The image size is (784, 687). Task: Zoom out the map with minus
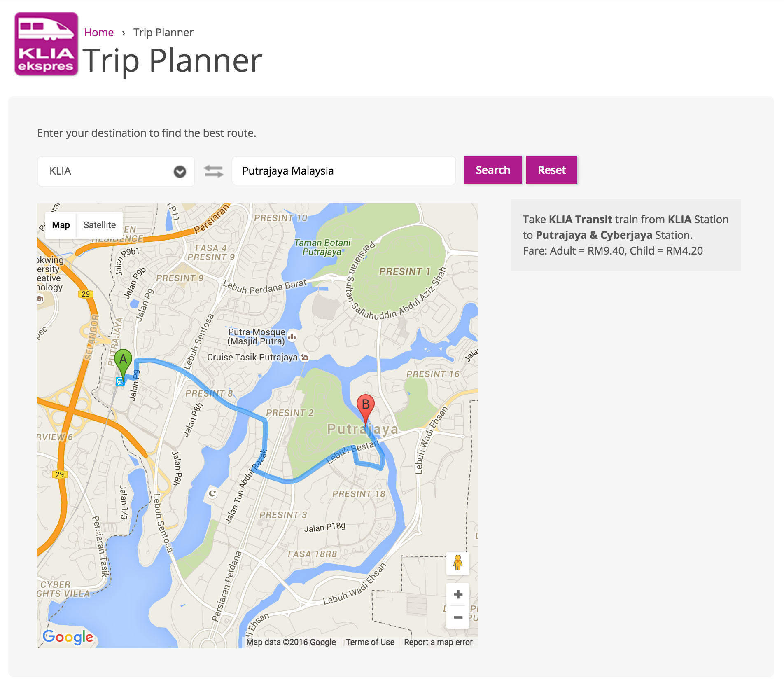click(x=458, y=617)
